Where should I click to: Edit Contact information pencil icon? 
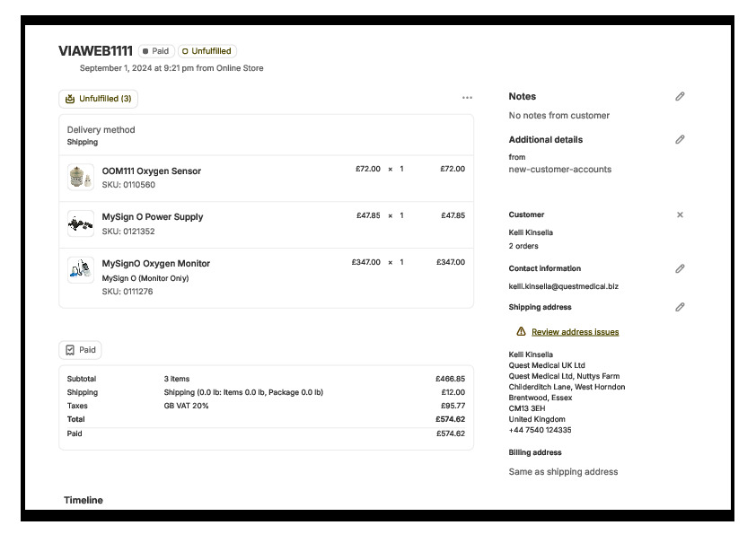(x=680, y=268)
